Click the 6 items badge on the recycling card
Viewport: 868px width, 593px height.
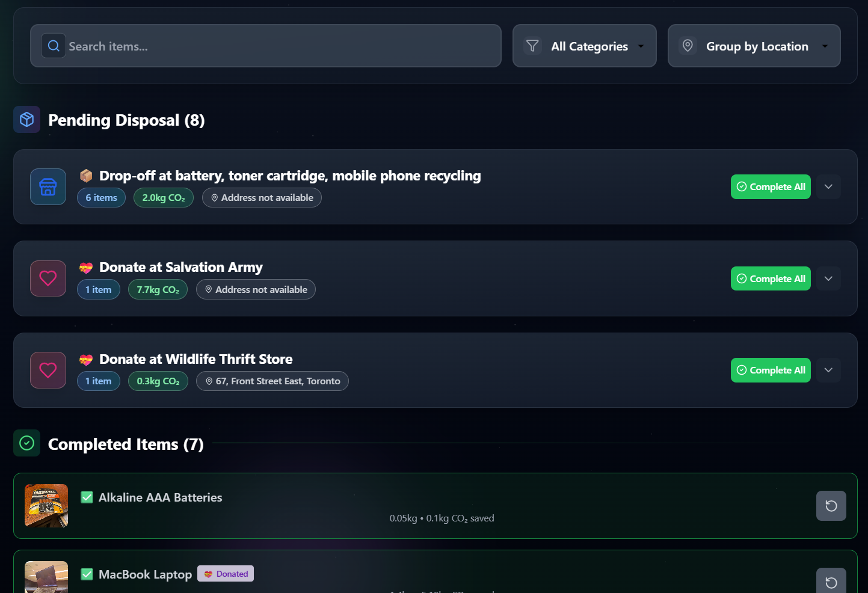(x=101, y=197)
